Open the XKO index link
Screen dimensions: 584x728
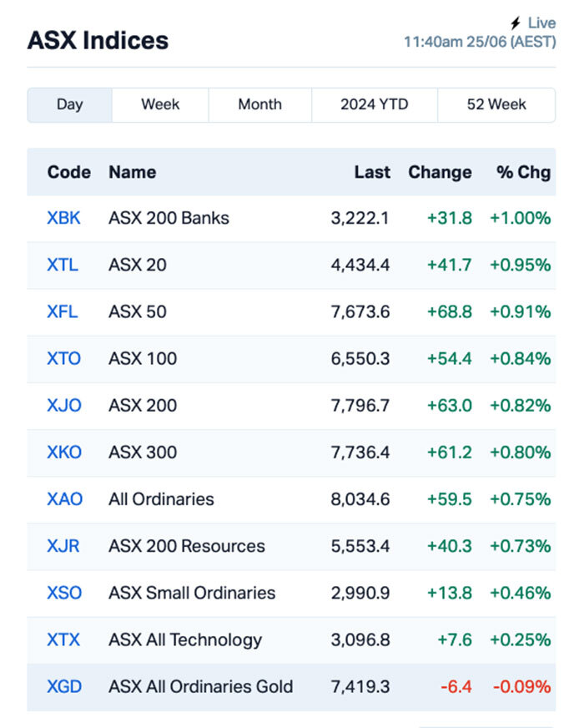64,452
